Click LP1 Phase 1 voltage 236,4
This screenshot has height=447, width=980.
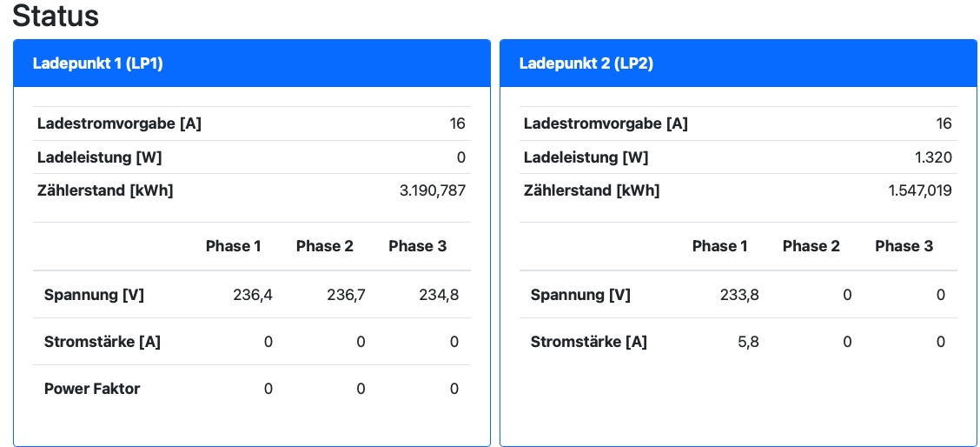(x=253, y=295)
